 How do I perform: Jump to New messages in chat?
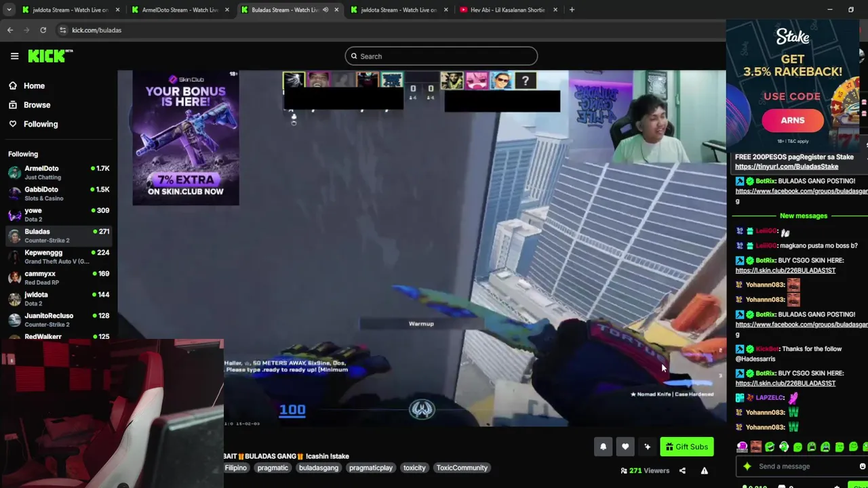coord(804,216)
